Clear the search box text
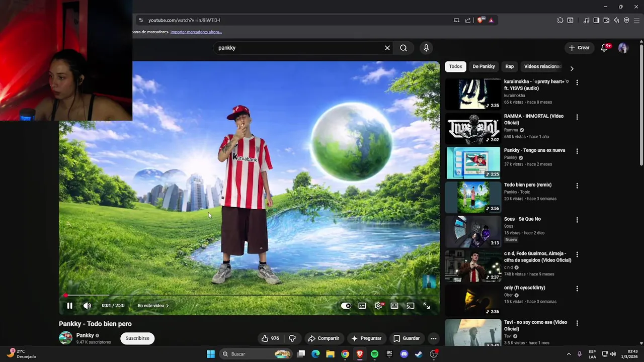 pyautogui.click(x=387, y=48)
